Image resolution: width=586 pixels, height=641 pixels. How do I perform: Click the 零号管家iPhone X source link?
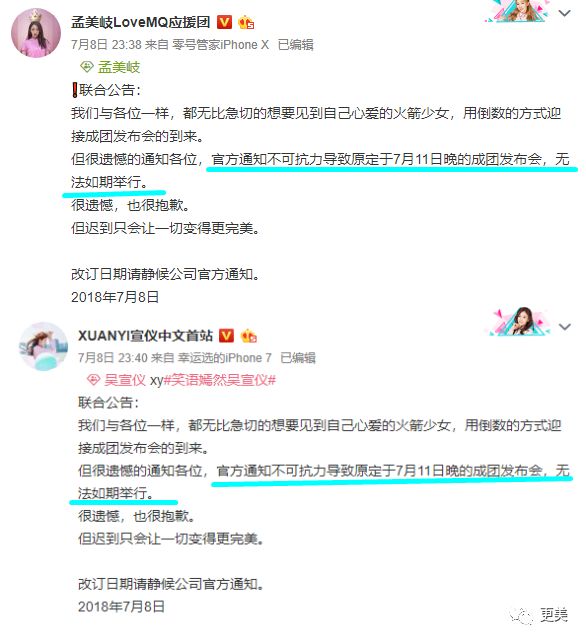point(220,45)
